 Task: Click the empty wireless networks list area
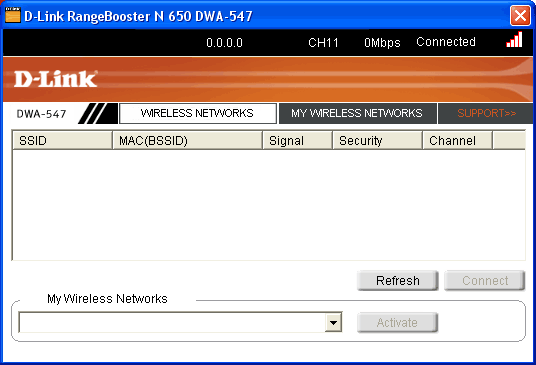pyautogui.click(x=269, y=205)
